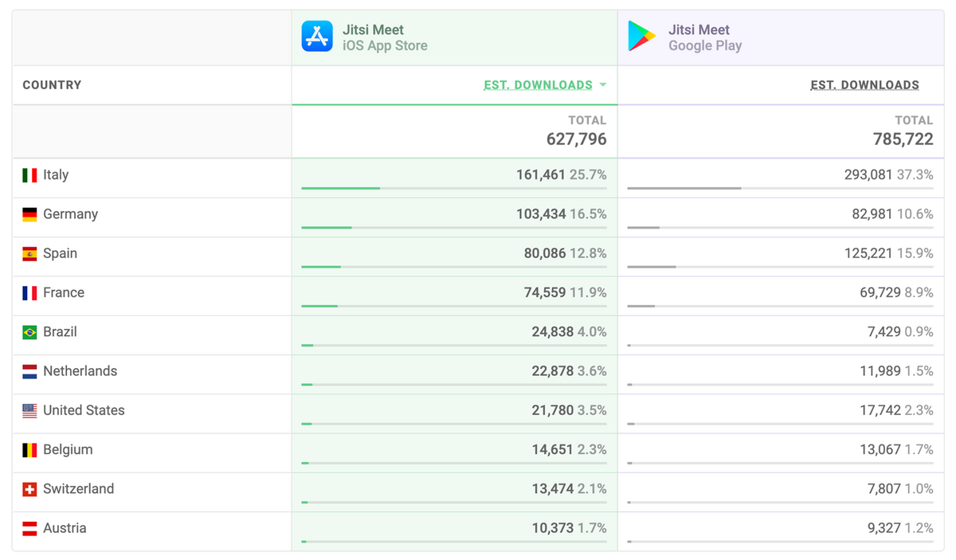The height and width of the screenshot is (560, 956).
Task: Click United States iOS downloads 21,780
Action: click(553, 410)
